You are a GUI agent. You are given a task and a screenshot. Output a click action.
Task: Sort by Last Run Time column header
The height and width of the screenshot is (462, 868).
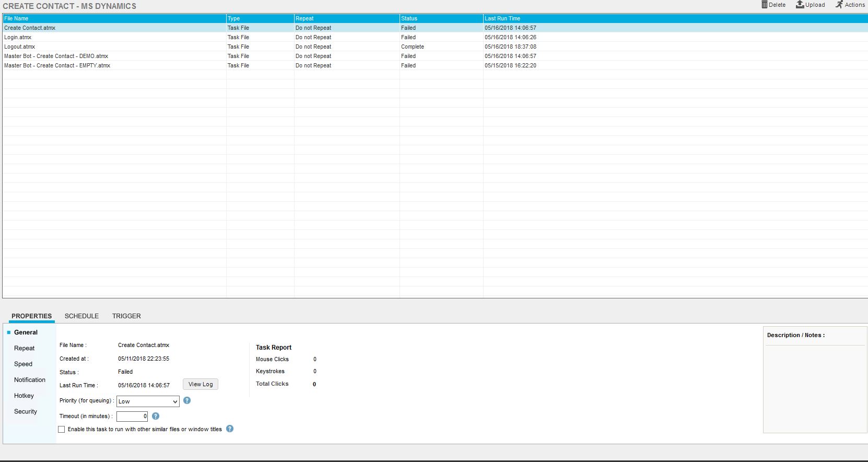pyautogui.click(x=675, y=18)
